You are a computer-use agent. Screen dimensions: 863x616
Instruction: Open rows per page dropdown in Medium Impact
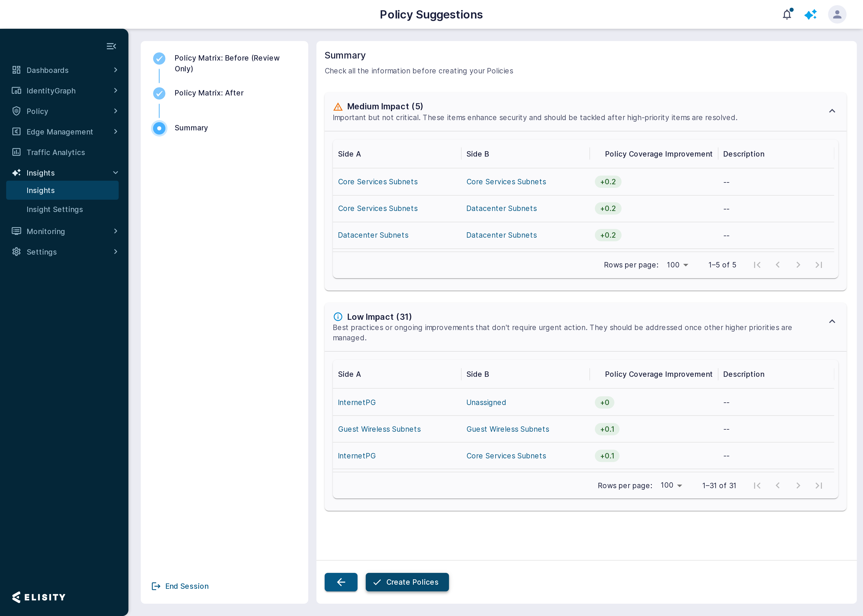point(677,265)
